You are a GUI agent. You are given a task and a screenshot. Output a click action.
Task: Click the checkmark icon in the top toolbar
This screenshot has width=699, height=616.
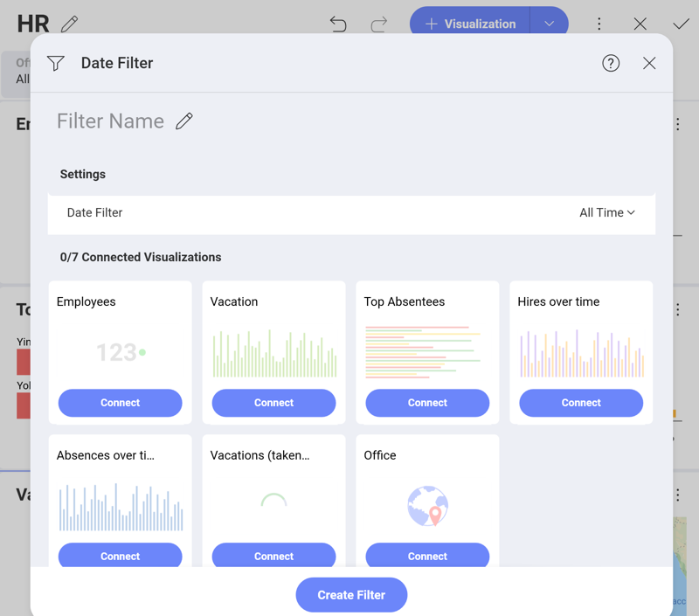coord(681,24)
